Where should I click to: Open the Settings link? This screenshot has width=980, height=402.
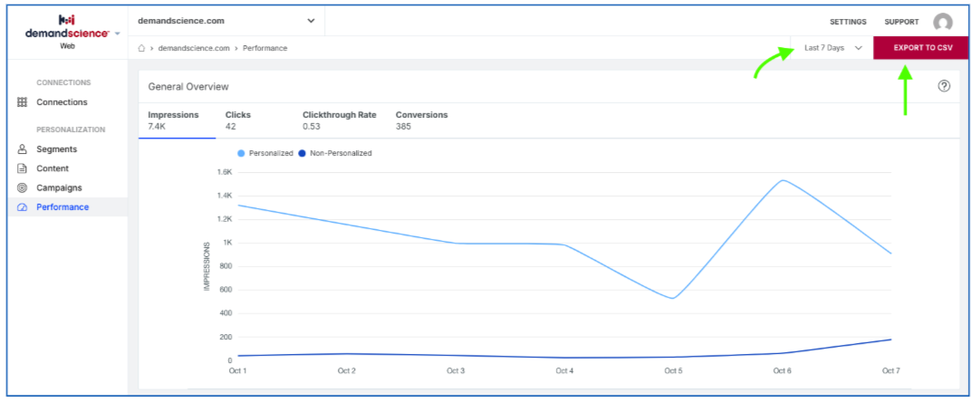[x=848, y=22]
